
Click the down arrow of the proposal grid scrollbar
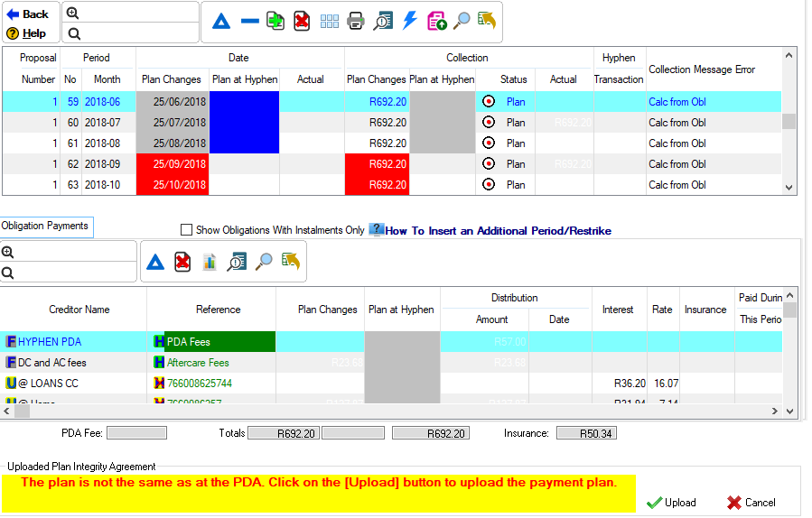point(789,188)
